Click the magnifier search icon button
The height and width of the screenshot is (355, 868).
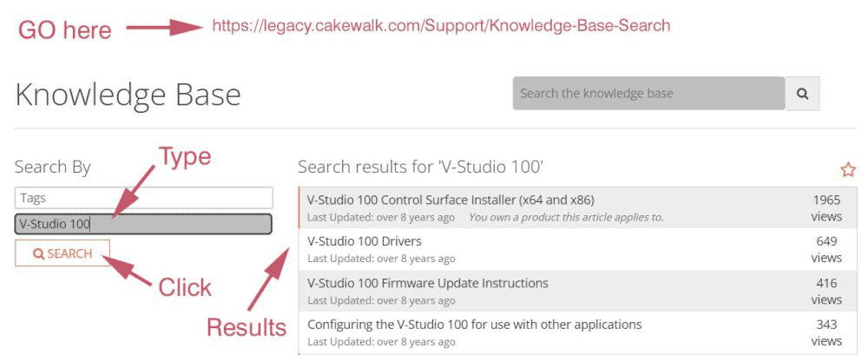(802, 93)
